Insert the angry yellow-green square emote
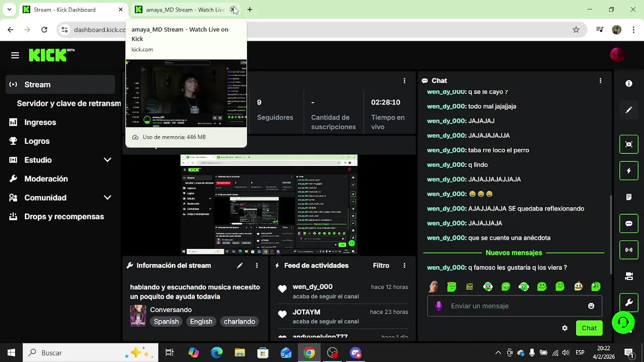644x362 pixels. click(x=469, y=287)
